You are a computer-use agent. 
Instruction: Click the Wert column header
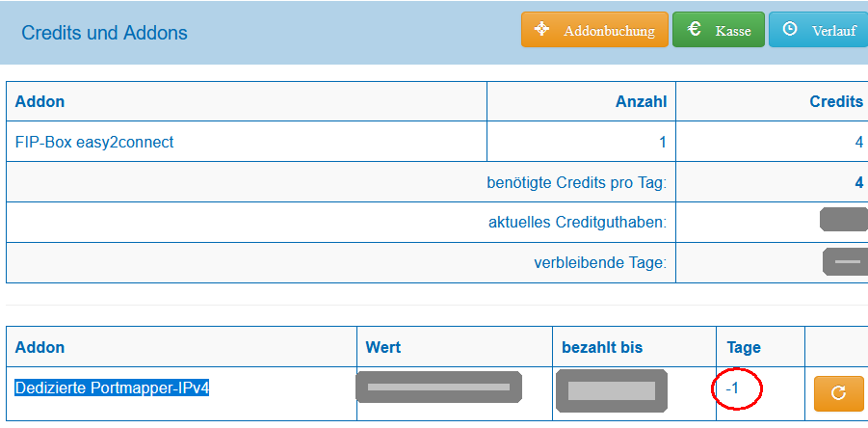(382, 346)
